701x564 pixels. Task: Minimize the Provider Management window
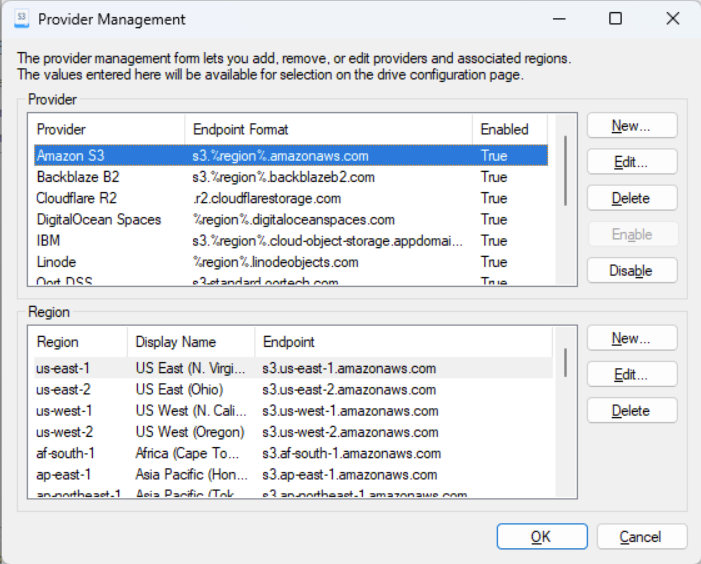(559, 19)
